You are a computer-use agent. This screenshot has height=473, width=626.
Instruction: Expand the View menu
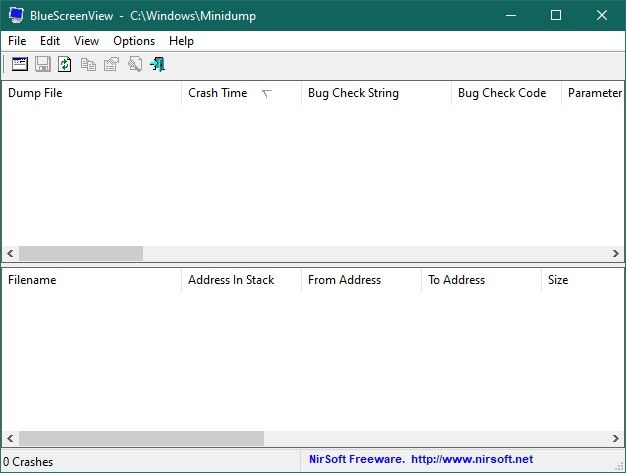86,41
